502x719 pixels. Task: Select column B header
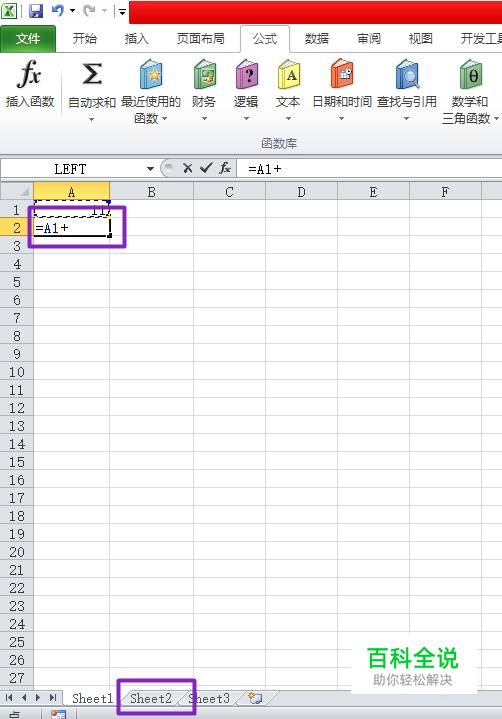[x=151, y=192]
